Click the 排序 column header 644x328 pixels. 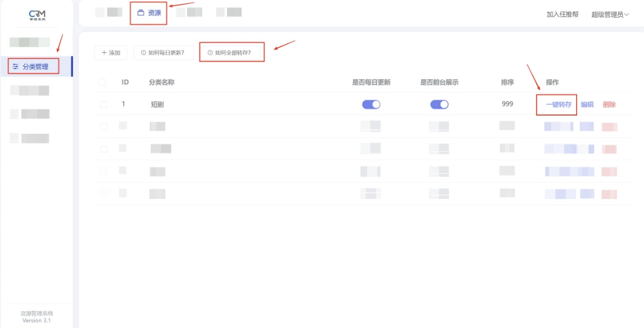coord(507,83)
